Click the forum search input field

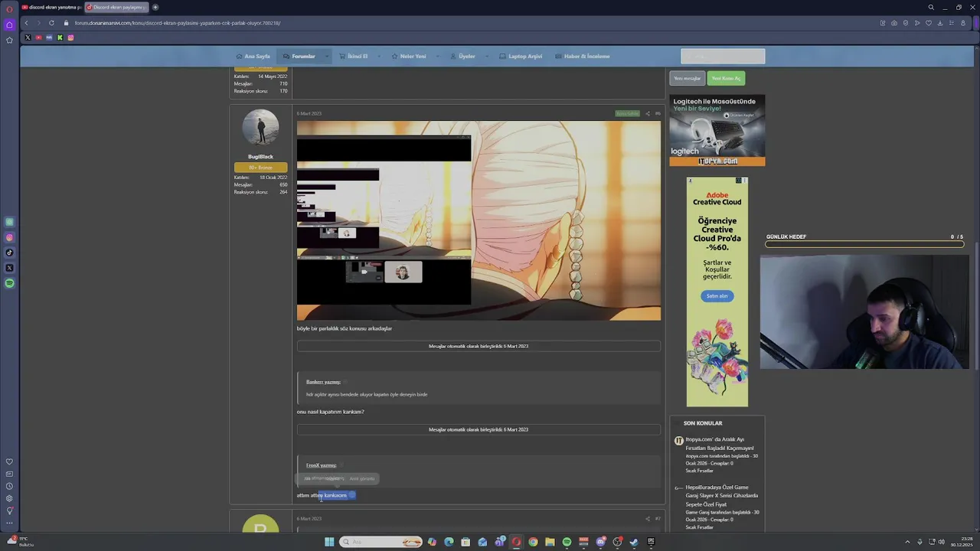(x=723, y=56)
